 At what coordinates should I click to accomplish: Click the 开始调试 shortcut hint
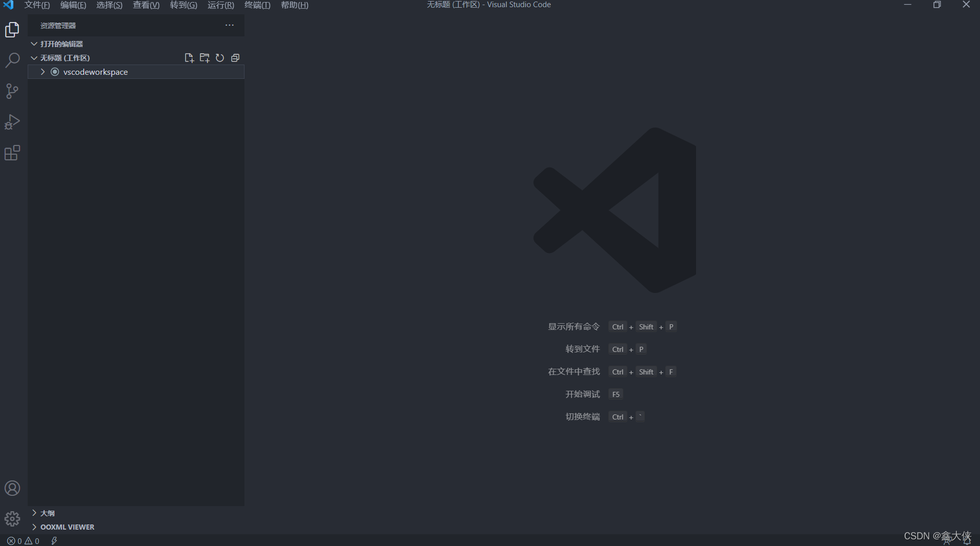[x=582, y=394]
